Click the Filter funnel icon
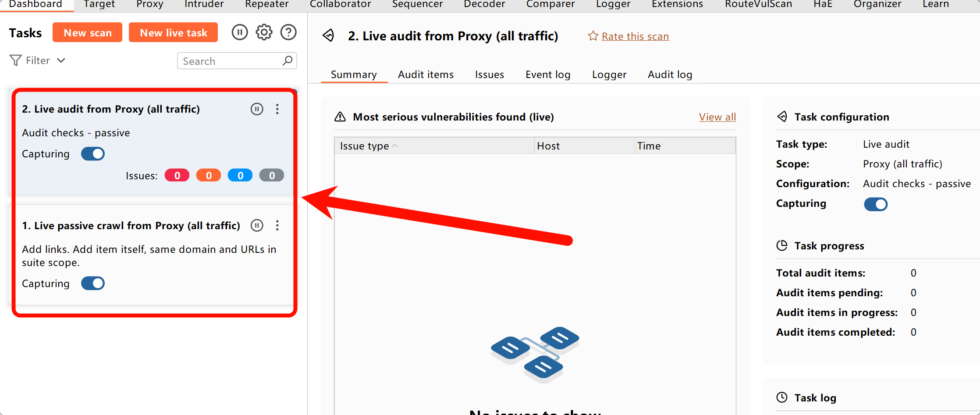Viewport: 980px width, 415px height. click(15, 60)
